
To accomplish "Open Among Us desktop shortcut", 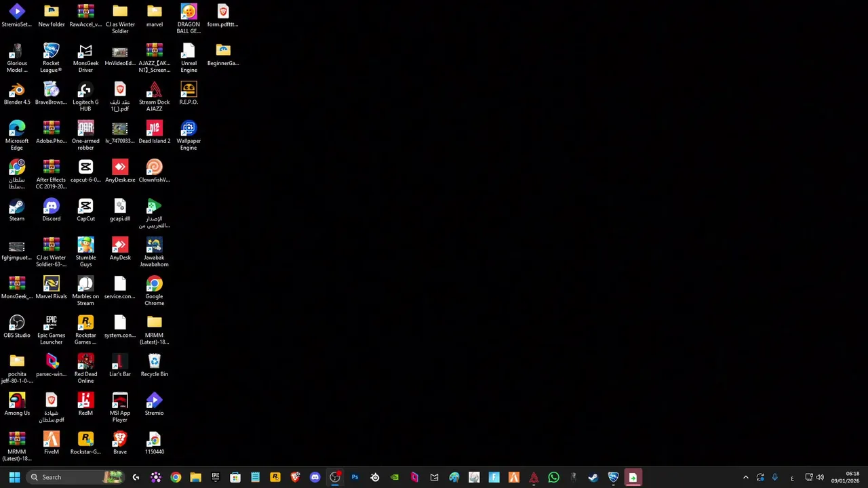I will coord(17,405).
